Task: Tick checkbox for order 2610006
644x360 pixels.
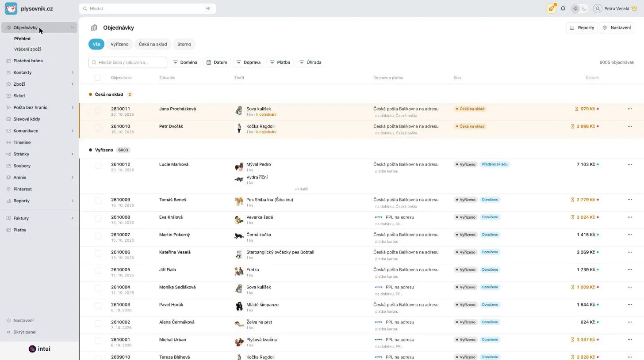Action: (x=98, y=254)
